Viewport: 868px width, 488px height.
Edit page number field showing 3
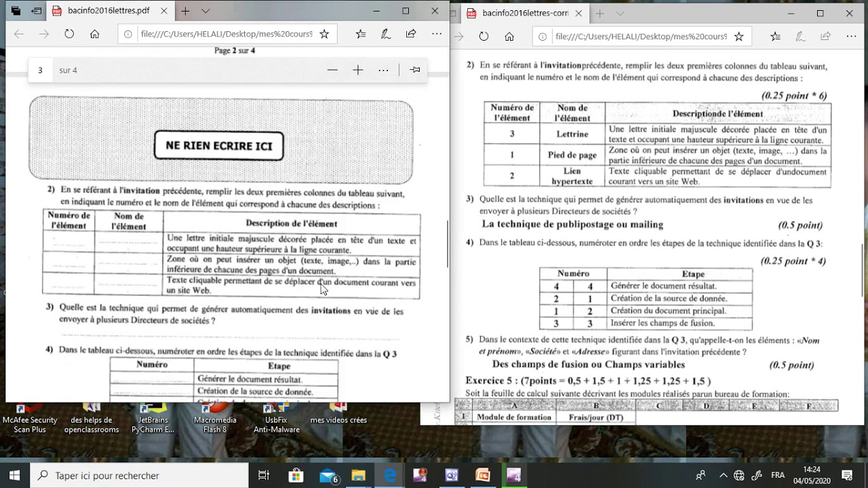pos(40,70)
